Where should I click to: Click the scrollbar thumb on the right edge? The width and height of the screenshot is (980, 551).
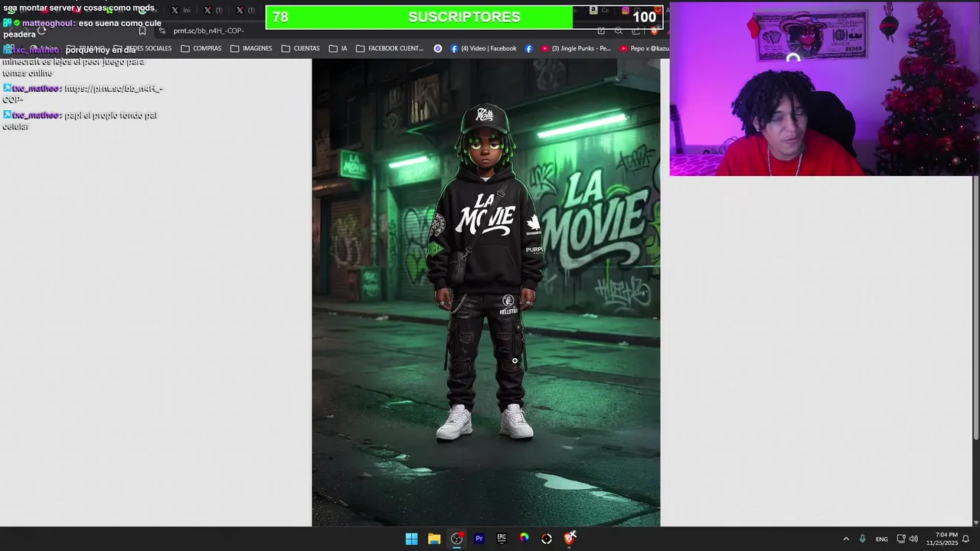coord(976,308)
